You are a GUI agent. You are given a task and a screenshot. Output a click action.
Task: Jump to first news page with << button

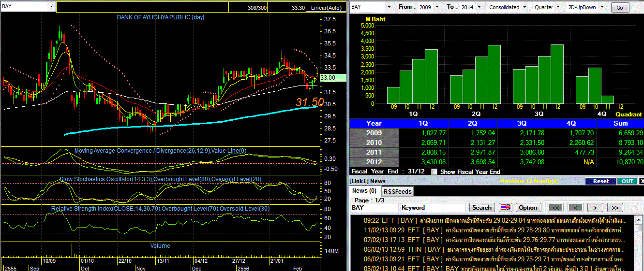coord(556,208)
